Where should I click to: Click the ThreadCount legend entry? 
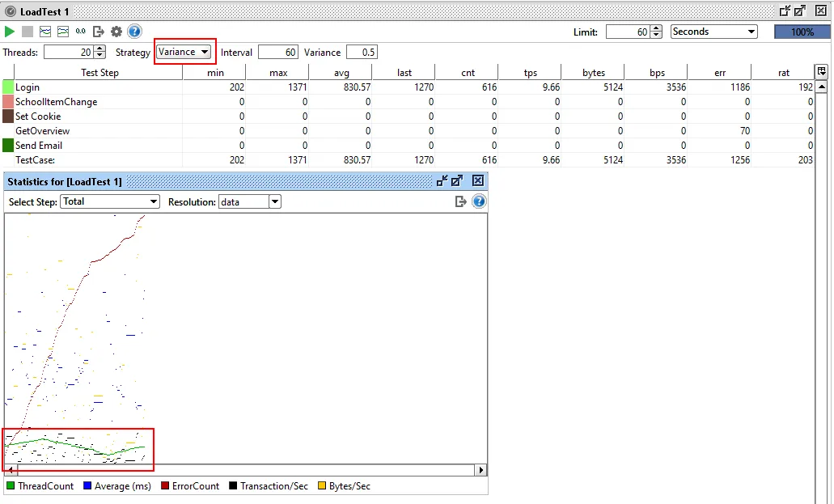pyautogui.click(x=40, y=486)
